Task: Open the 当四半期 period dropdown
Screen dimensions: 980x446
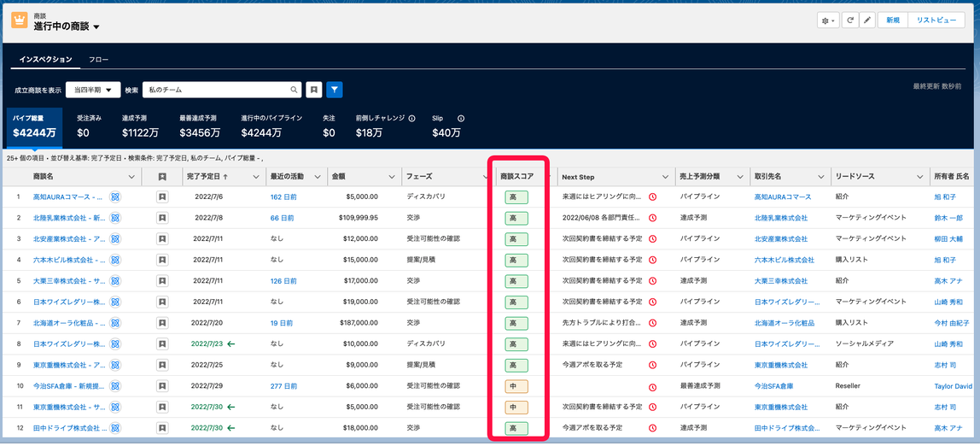Action: tap(93, 90)
